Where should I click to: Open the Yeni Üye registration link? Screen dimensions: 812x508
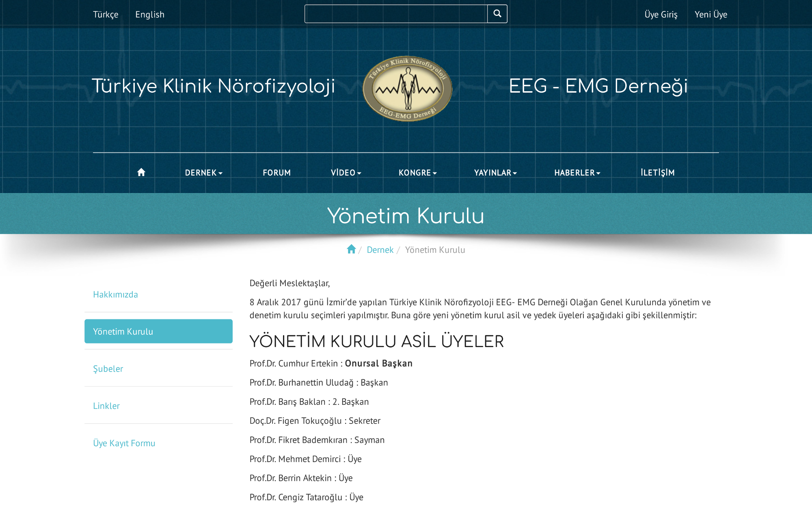tap(711, 15)
